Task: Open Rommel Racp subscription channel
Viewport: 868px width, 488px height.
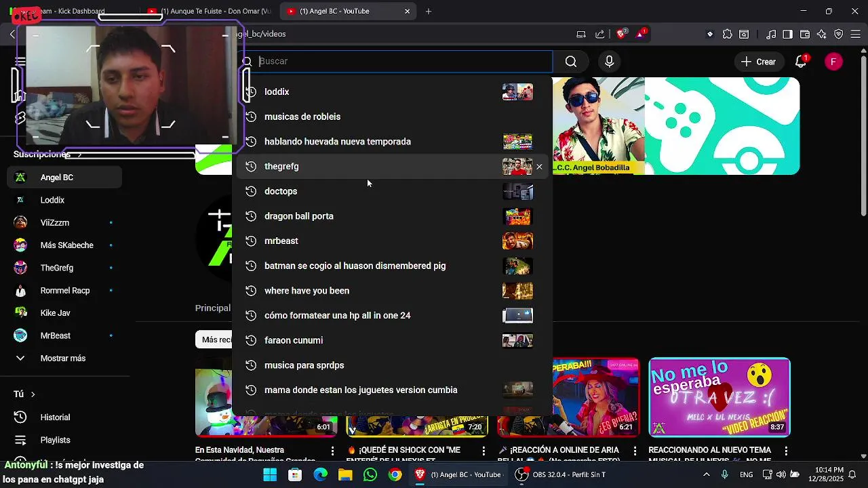Action: tap(64, 291)
